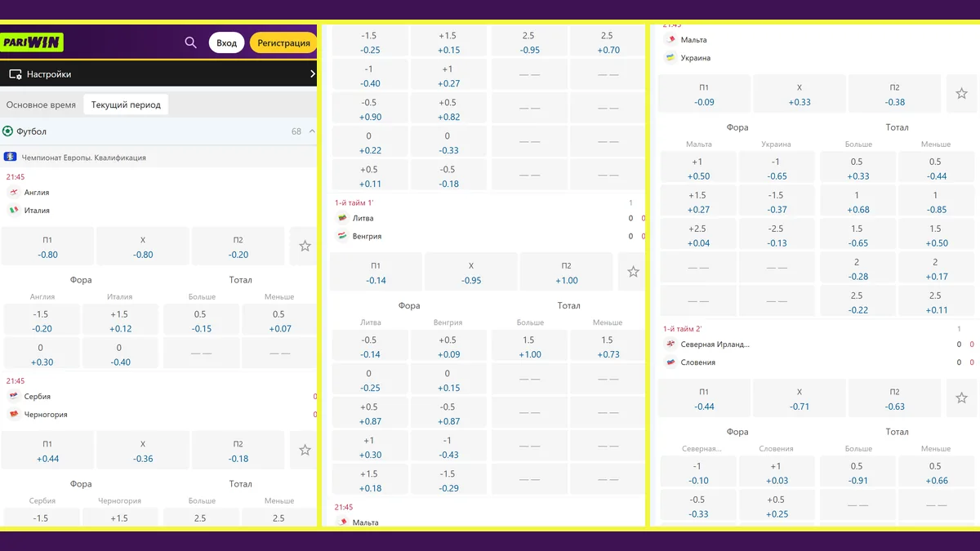The width and height of the screenshot is (980, 551).
Task: Click the Serbia flag beside Сербия
Action: tap(14, 397)
